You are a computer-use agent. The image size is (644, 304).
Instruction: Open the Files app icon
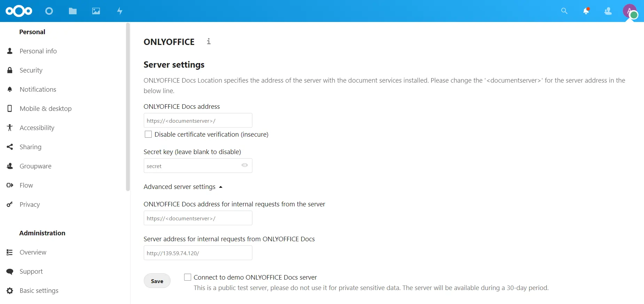tap(73, 11)
